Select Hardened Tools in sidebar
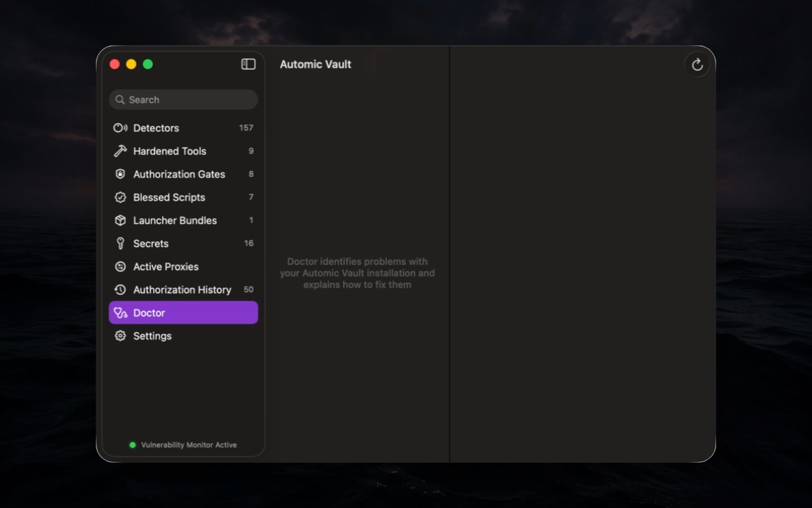This screenshot has height=508, width=812. tap(183, 151)
